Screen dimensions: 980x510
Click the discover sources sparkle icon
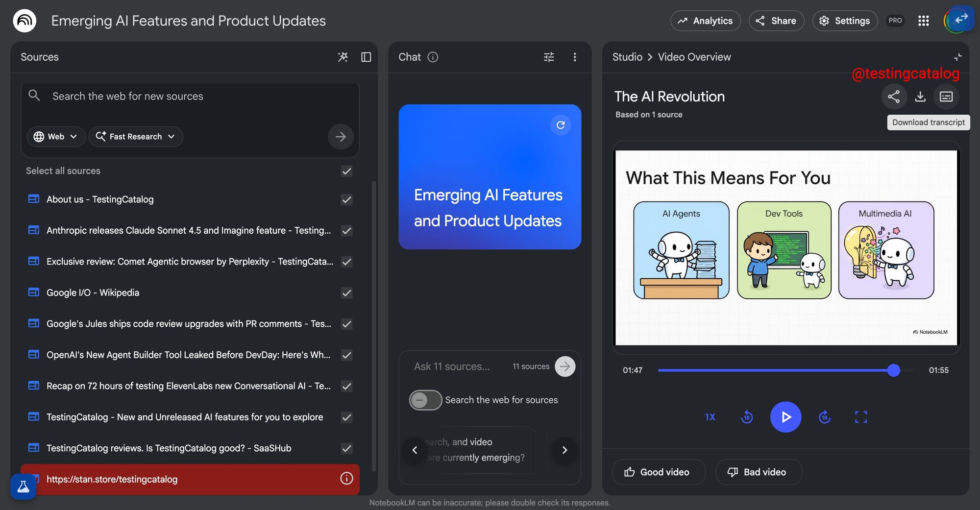(x=343, y=57)
